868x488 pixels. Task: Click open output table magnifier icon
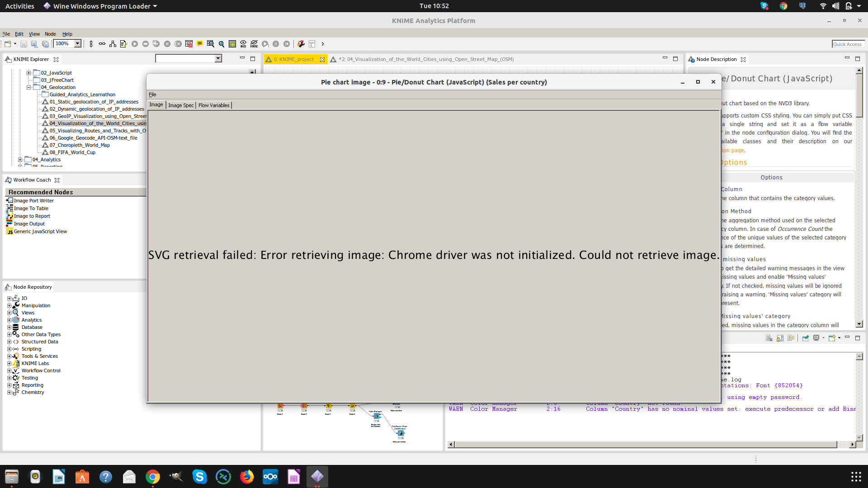click(210, 44)
